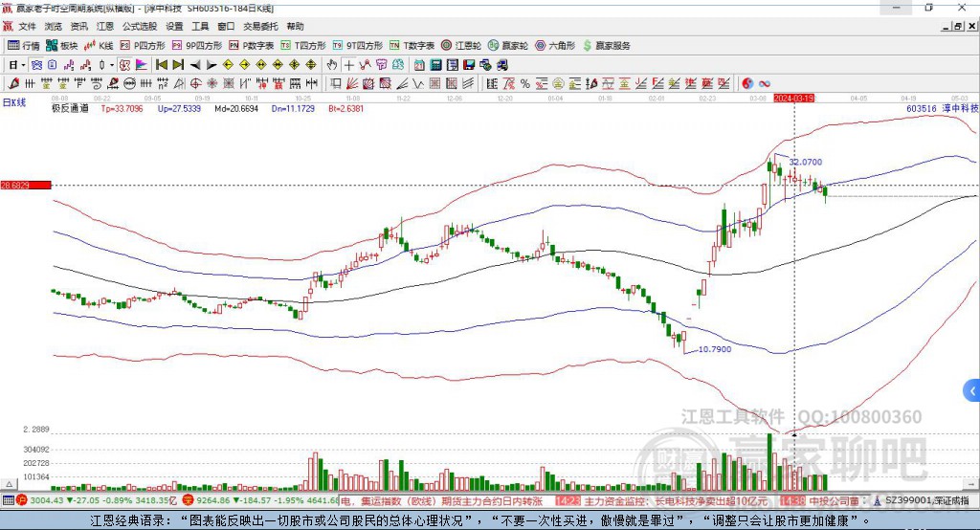The height and width of the screenshot is (530, 980).
Task: Select the red pen drawing tool
Action: click(13, 83)
